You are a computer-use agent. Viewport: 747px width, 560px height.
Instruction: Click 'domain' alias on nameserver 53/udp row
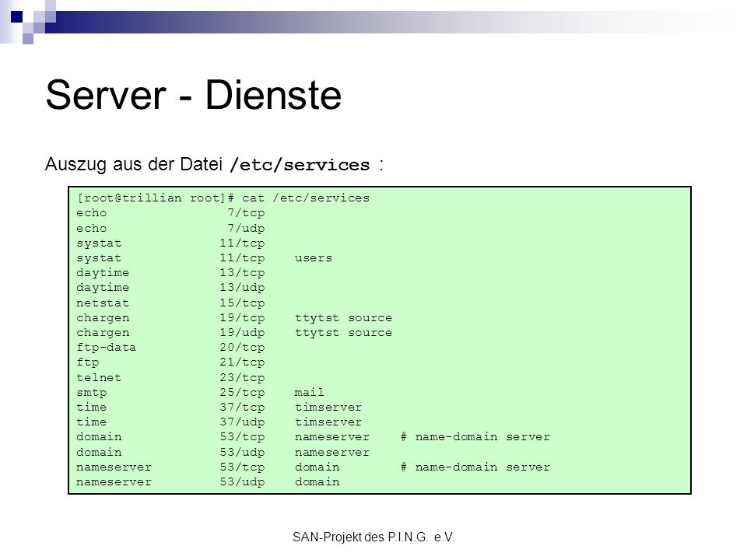click(x=317, y=481)
